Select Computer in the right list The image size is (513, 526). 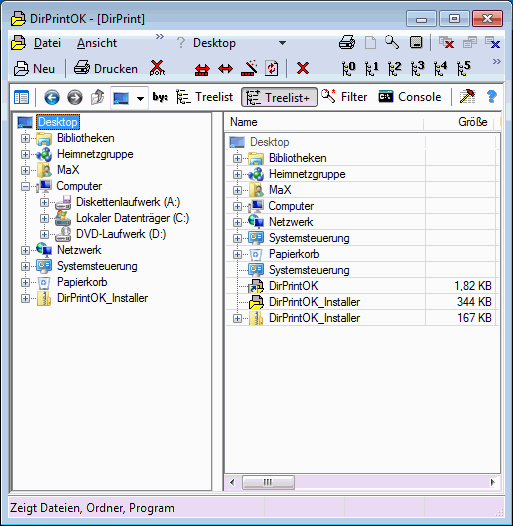point(291,206)
